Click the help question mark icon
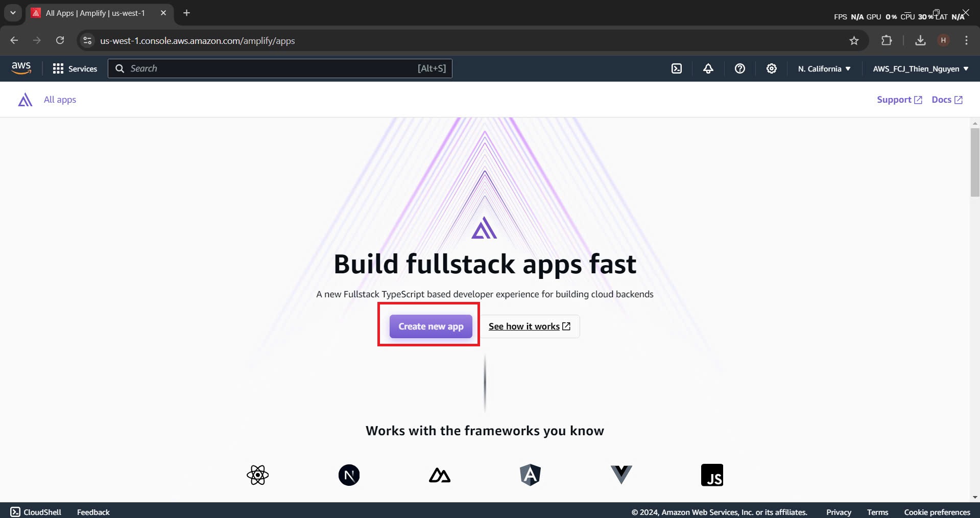The height and width of the screenshot is (518, 980). click(x=740, y=68)
